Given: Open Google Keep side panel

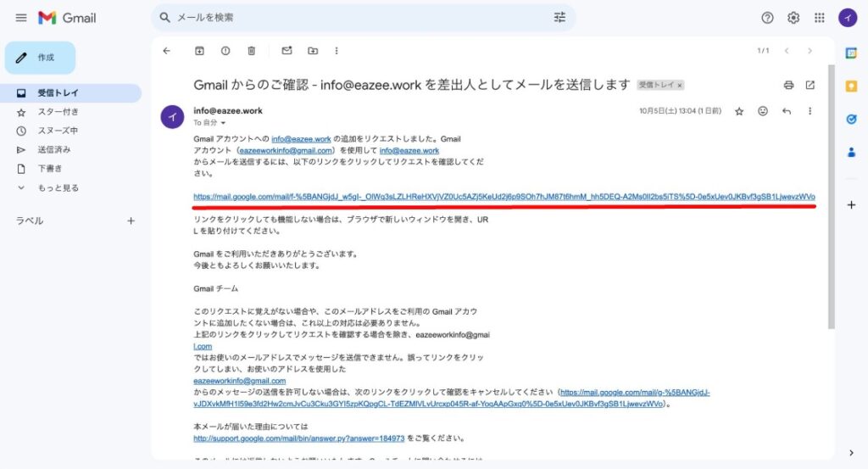Looking at the screenshot, I should point(851,87).
